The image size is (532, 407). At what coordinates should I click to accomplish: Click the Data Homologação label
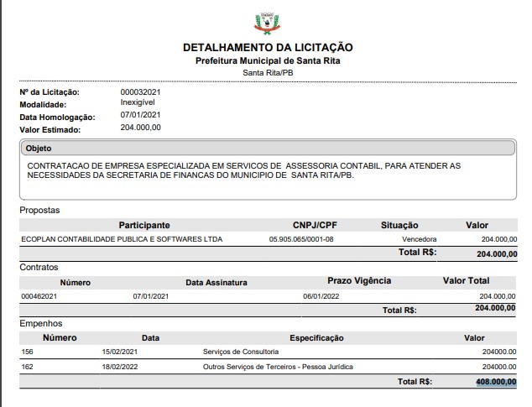tap(60, 116)
